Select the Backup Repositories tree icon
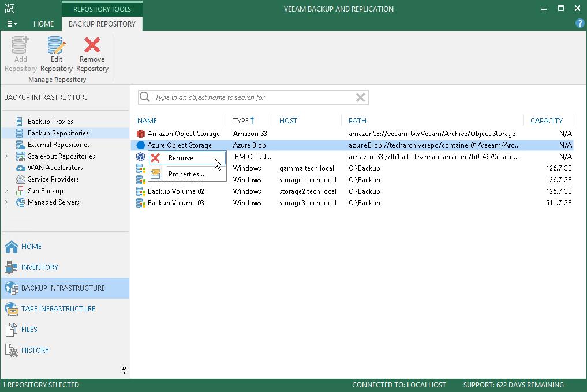This screenshot has height=392, width=587. point(19,133)
